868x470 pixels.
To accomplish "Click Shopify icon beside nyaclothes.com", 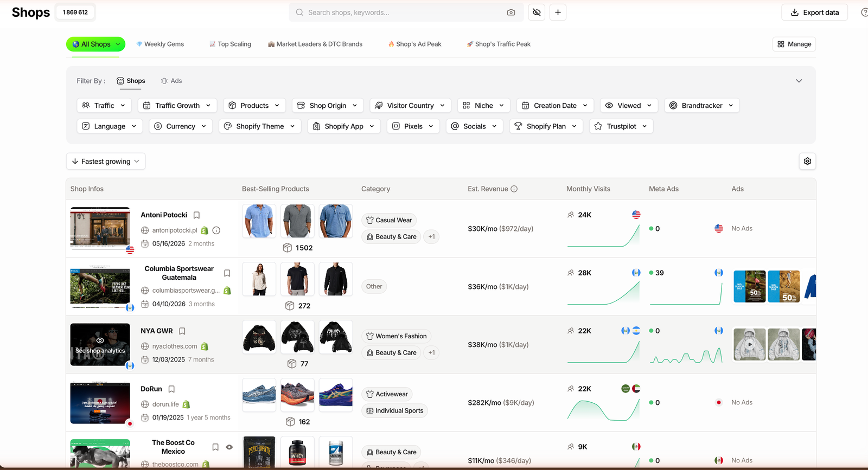I will click(x=205, y=346).
